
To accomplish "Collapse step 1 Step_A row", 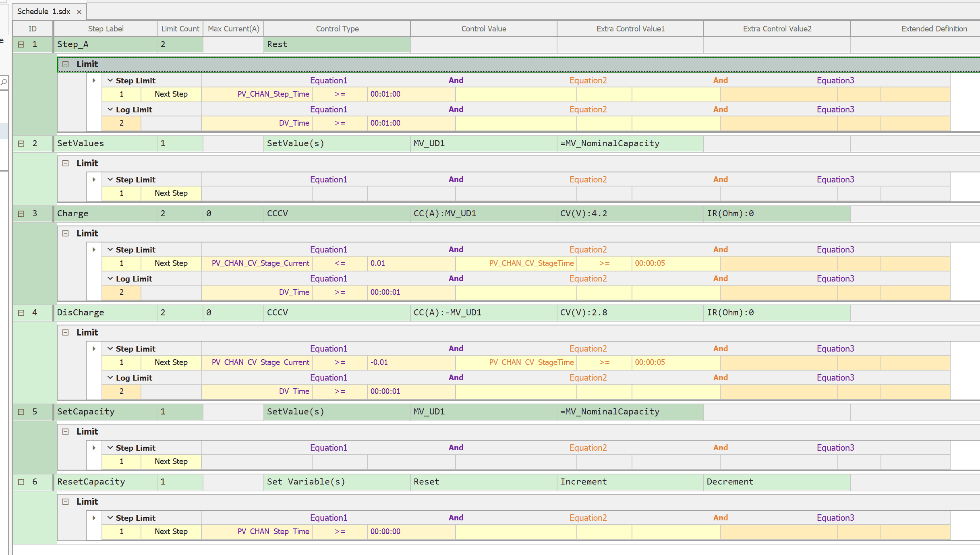I will click(x=21, y=45).
